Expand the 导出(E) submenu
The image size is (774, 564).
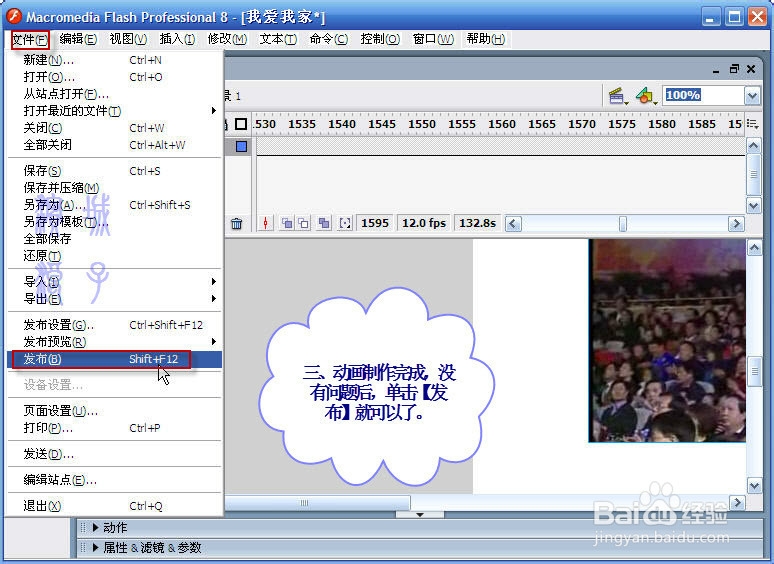click(115, 299)
